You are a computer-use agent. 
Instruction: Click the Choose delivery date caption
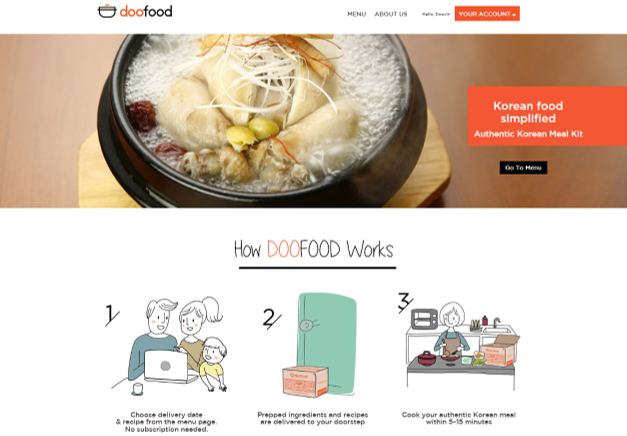tap(166, 422)
